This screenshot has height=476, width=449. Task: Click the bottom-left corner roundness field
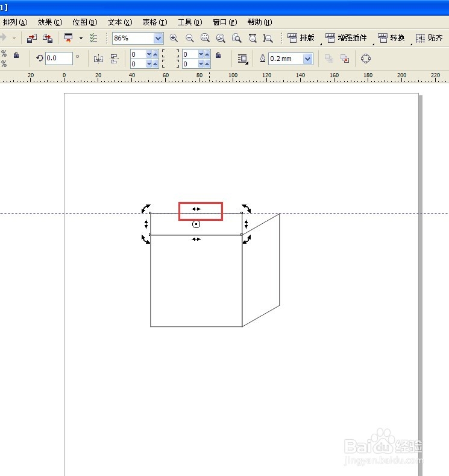[137, 64]
